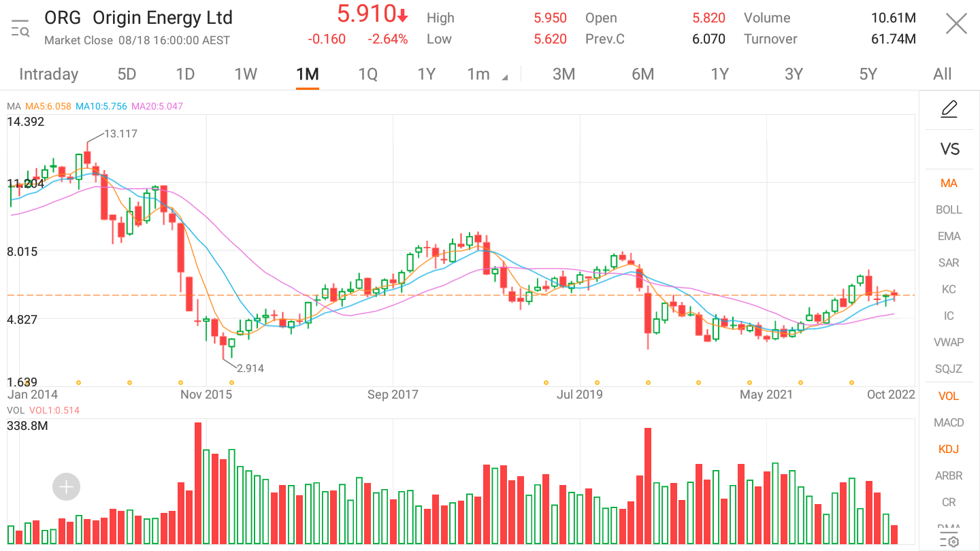Toggle the SAR indicator
Viewport: 980px width, 551px height.
click(949, 263)
